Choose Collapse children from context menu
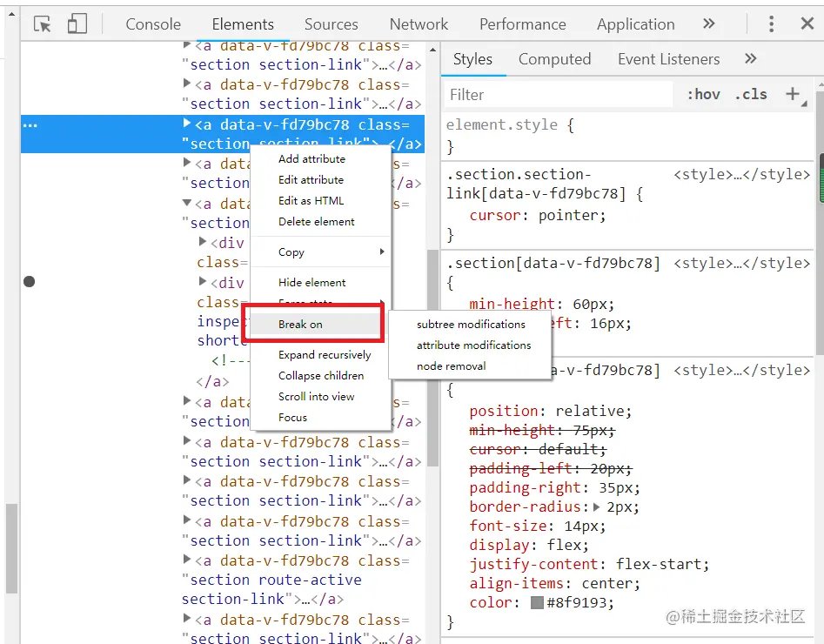Image resolution: width=824 pixels, height=644 pixels. pyautogui.click(x=320, y=376)
